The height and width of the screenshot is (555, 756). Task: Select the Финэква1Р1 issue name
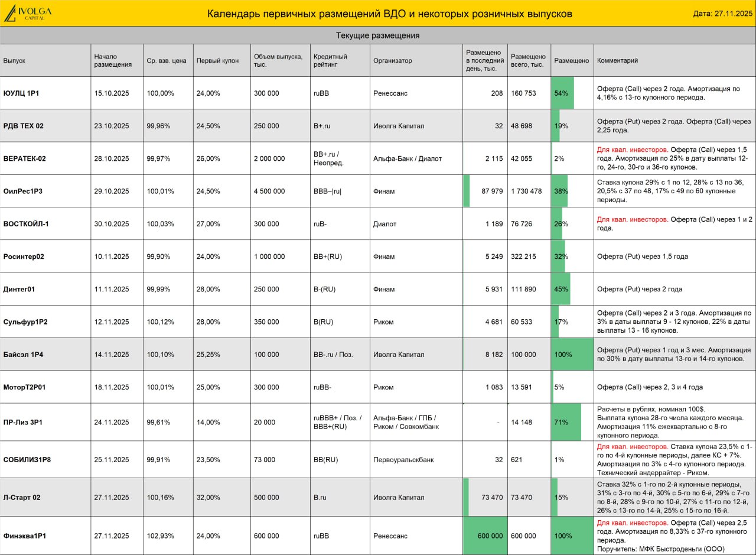(24, 535)
